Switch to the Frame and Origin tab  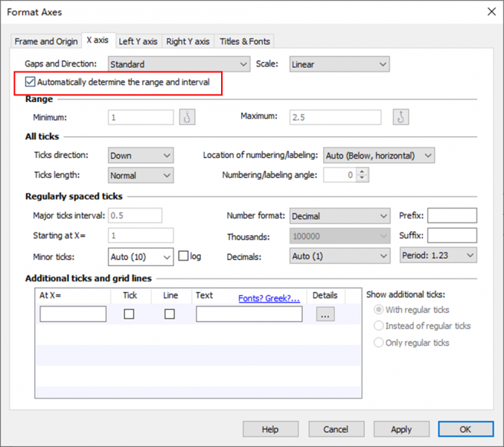coord(46,41)
